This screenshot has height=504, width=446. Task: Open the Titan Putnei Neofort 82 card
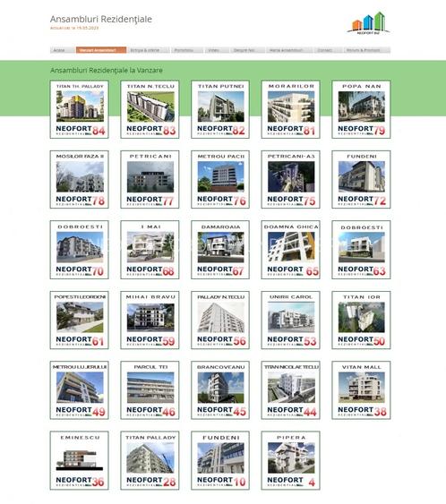pyautogui.click(x=220, y=109)
